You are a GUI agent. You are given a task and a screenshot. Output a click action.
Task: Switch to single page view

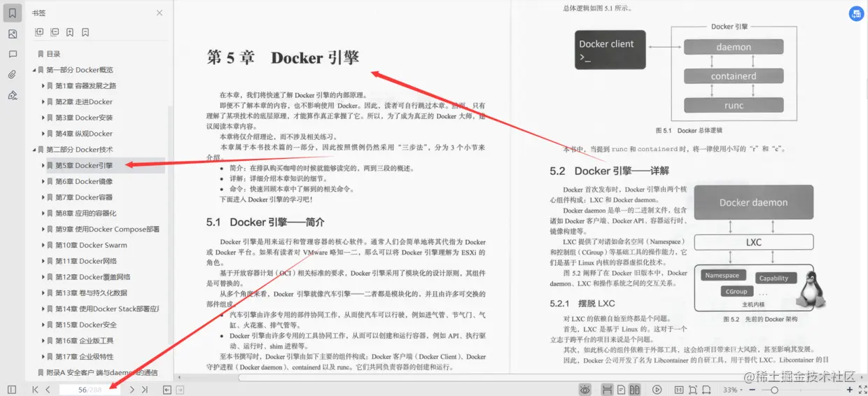622,390
